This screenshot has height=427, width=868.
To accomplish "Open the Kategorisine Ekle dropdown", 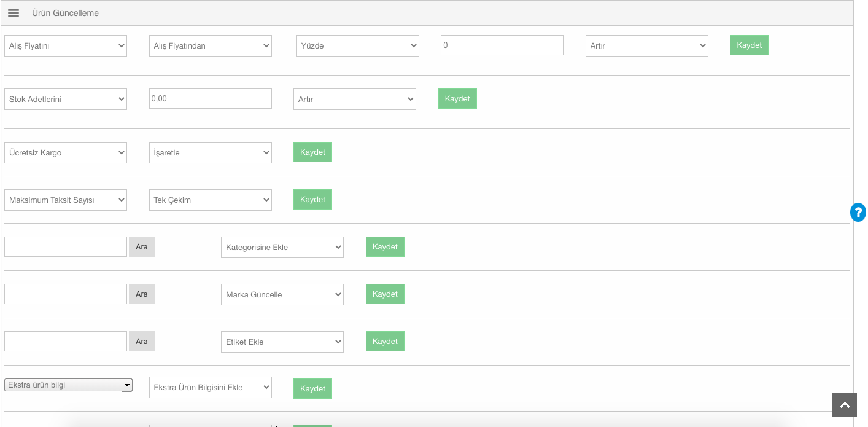I will click(x=282, y=247).
